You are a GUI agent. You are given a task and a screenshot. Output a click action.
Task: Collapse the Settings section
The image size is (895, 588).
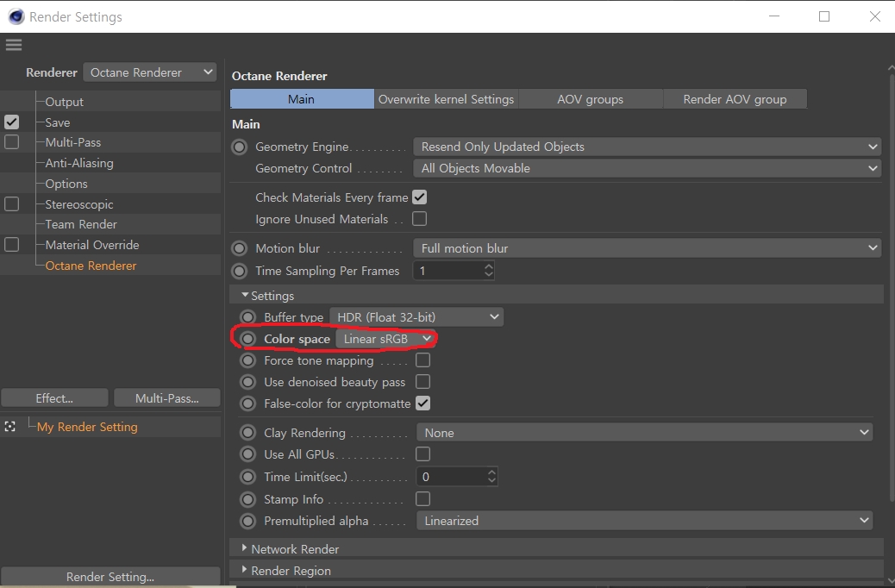click(245, 295)
